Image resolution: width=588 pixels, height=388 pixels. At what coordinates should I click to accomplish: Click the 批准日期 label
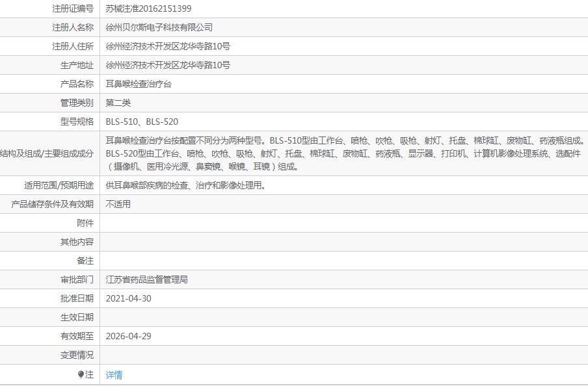point(77,298)
